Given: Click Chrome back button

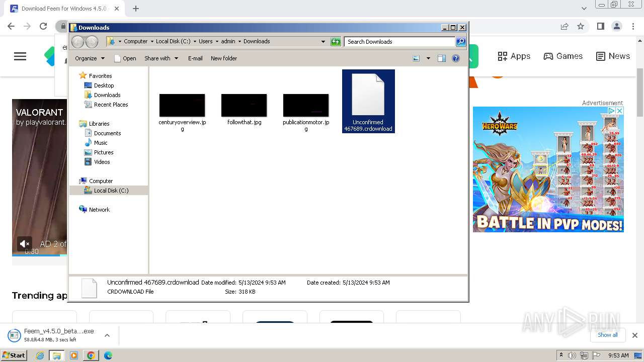Looking at the screenshot, I should 11,26.
